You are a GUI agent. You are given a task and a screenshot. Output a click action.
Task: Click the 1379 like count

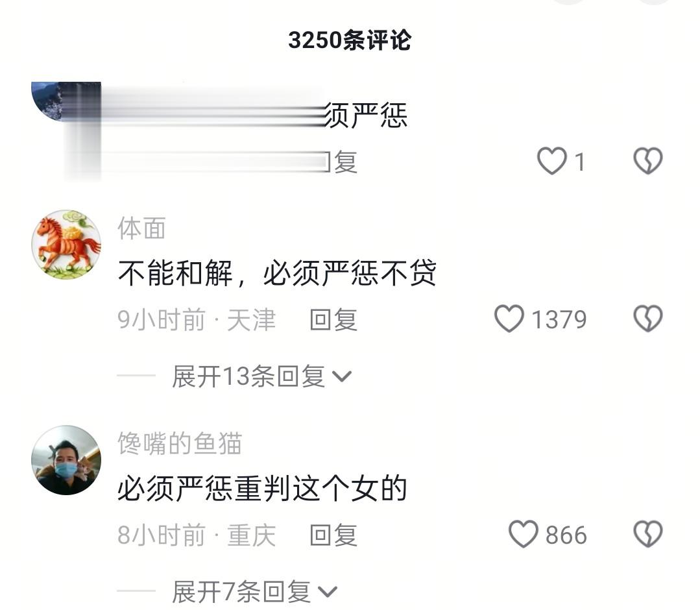click(x=559, y=320)
